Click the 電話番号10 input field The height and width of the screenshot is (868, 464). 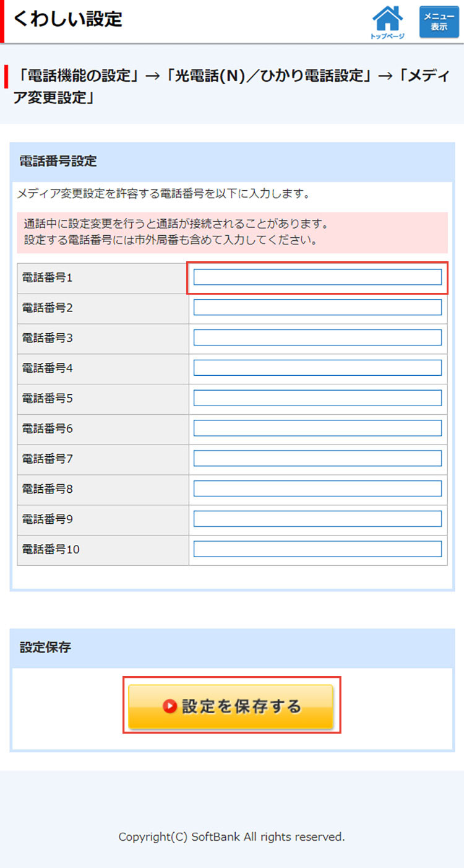tap(317, 549)
